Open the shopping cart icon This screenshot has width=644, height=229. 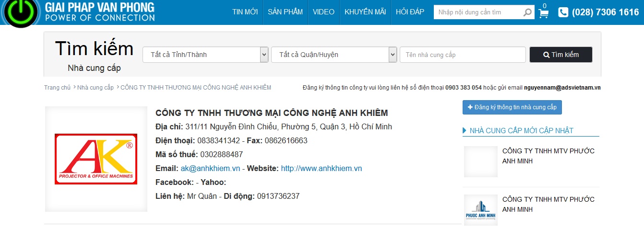(x=543, y=13)
